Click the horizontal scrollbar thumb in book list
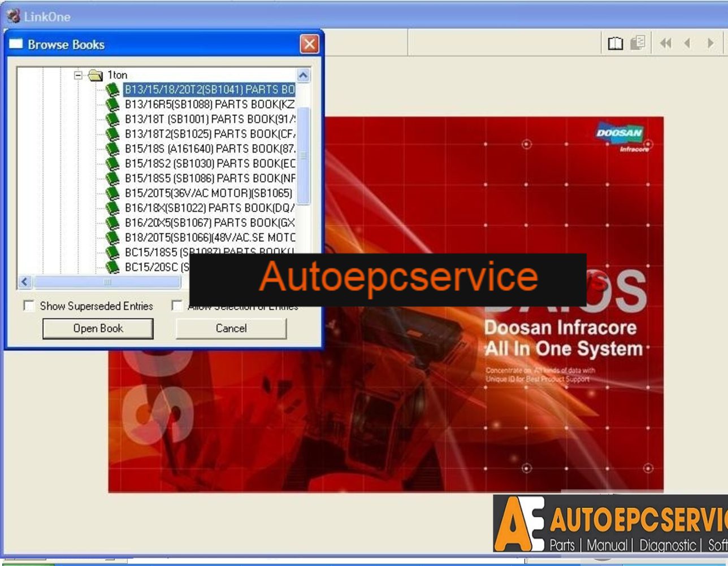 click(x=107, y=281)
